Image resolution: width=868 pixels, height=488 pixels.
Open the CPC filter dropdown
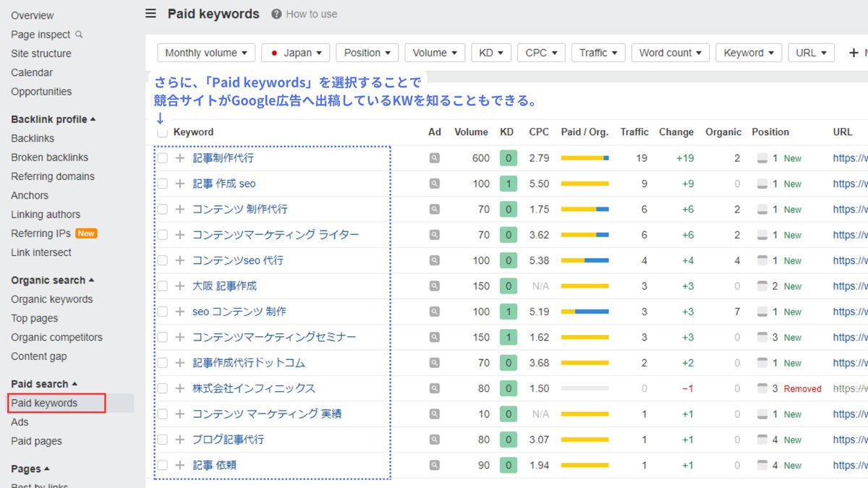(542, 53)
